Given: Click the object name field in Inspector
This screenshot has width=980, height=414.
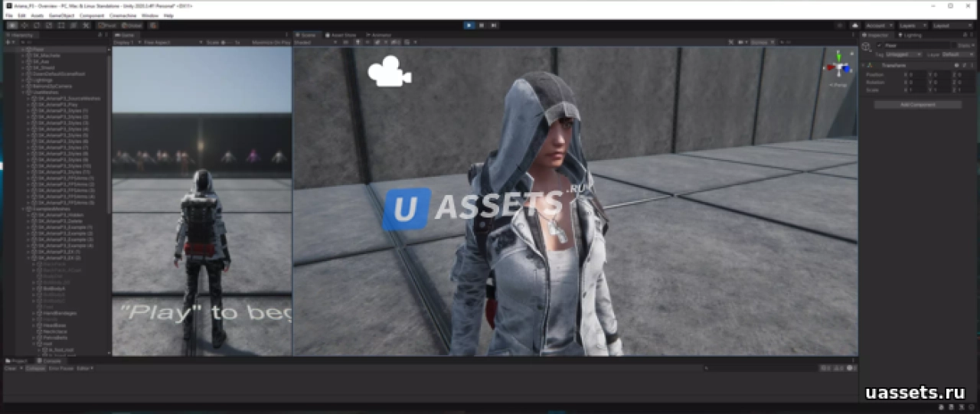Looking at the screenshot, I should coord(916,45).
